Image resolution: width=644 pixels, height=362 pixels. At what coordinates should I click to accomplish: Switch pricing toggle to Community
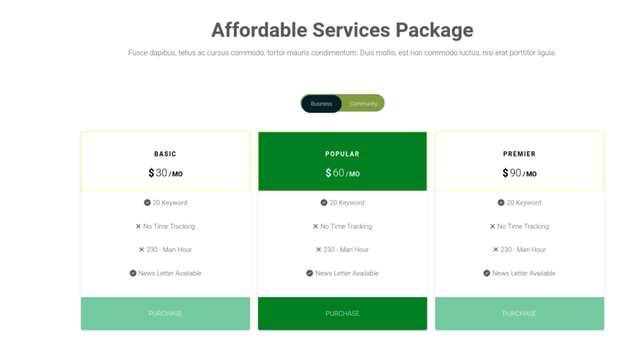[x=363, y=104]
